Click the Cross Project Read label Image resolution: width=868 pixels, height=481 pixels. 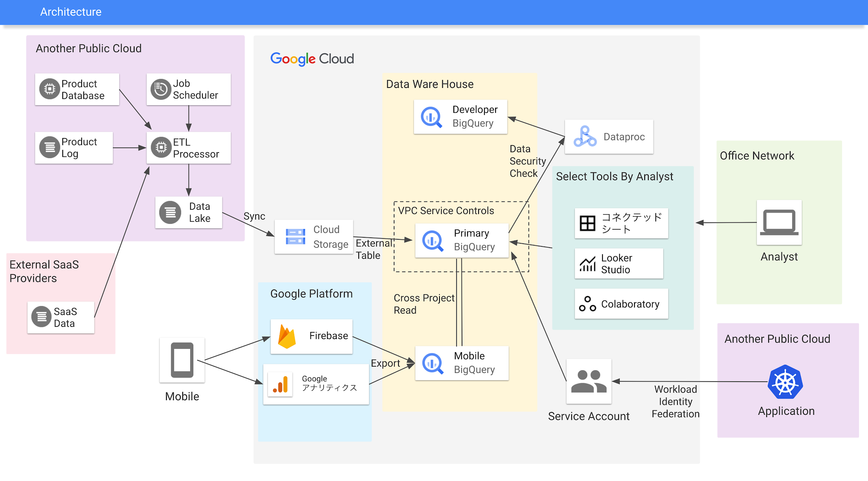pos(424,304)
